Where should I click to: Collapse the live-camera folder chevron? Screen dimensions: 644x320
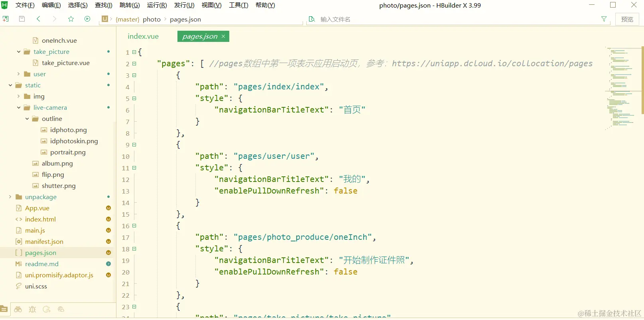point(19,108)
